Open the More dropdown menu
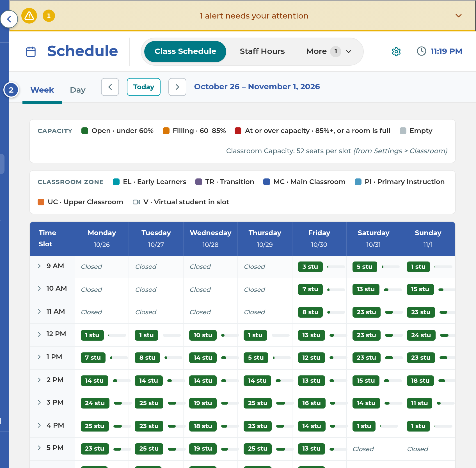 pyautogui.click(x=329, y=51)
